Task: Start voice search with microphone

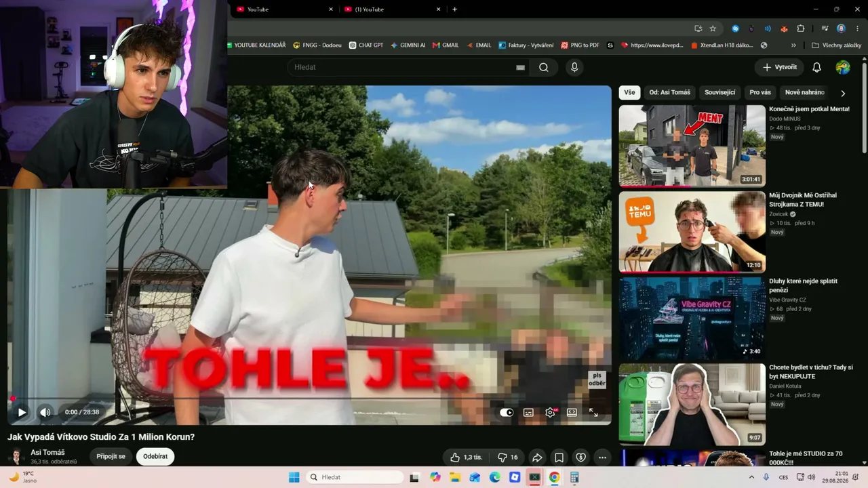Action: click(574, 67)
